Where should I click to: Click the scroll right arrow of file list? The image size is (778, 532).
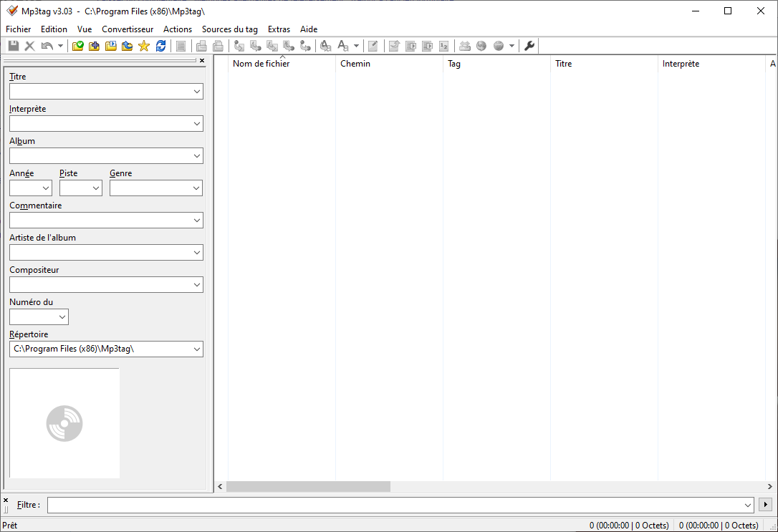tap(770, 487)
